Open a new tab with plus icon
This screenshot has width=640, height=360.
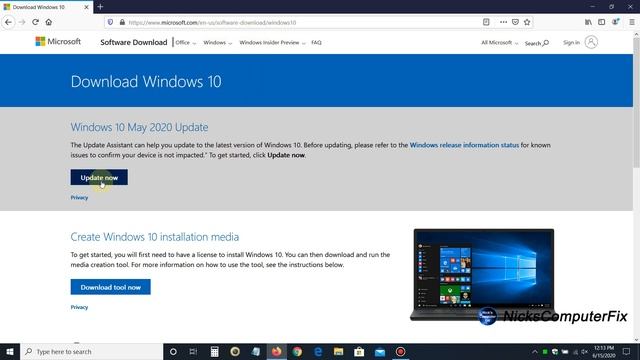(x=100, y=7)
